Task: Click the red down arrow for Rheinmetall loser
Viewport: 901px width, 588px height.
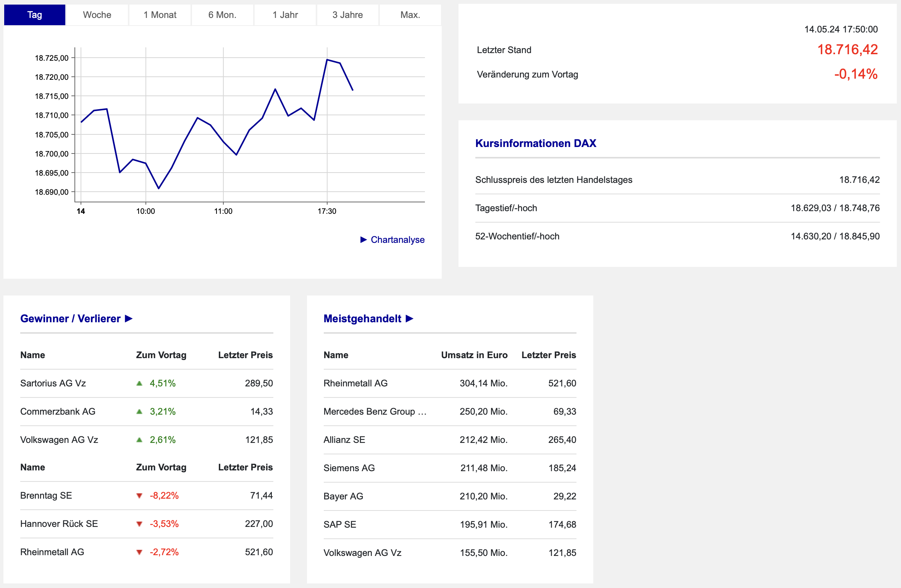Action: click(x=139, y=552)
